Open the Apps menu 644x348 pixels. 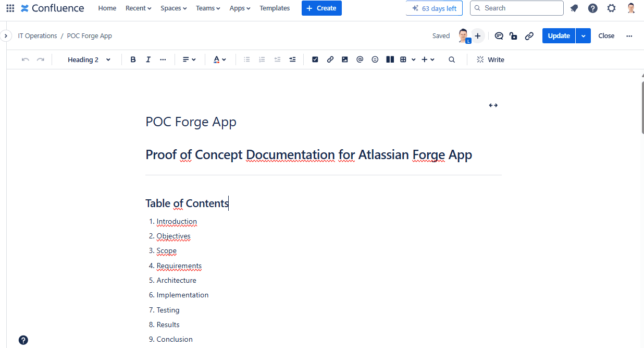[x=240, y=8]
